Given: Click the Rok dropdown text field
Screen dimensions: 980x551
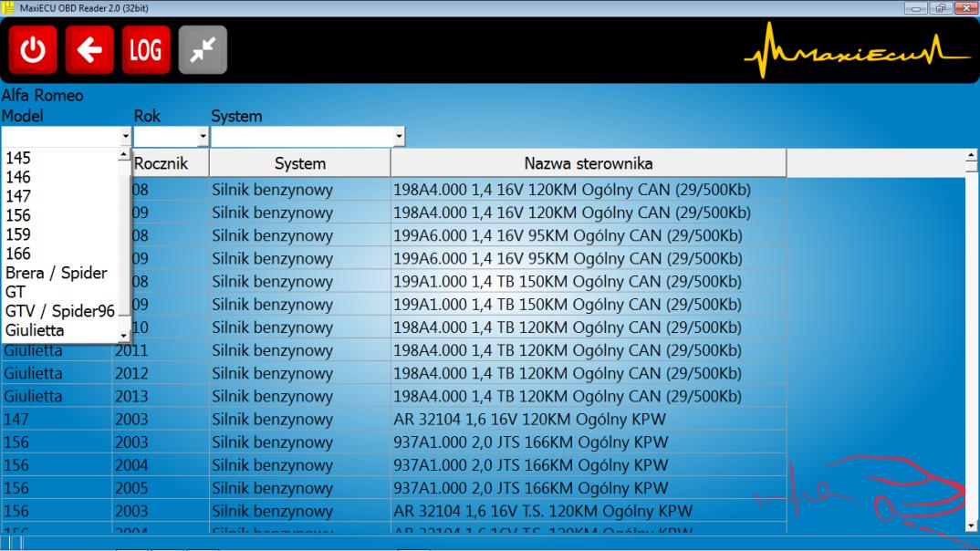Looking at the screenshot, I should coord(166,136).
